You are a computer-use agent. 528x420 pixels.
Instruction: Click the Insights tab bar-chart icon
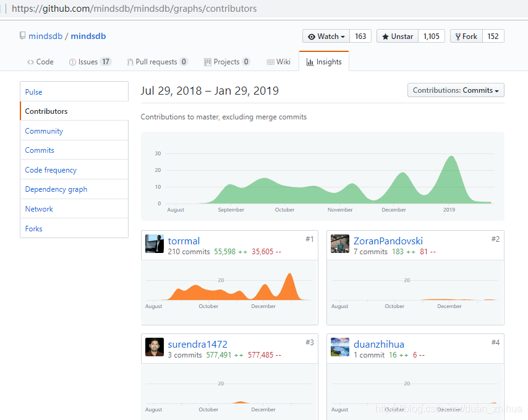[x=310, y=62]
